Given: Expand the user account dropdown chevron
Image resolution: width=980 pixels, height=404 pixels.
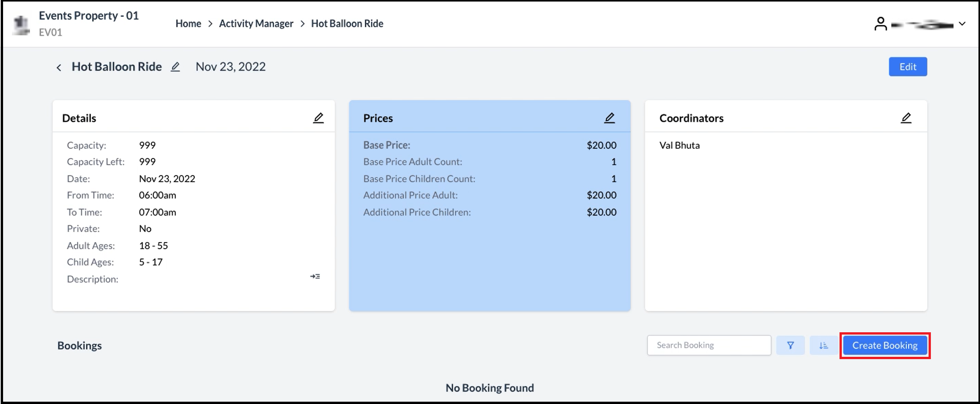Looking at the screenshot, I should click(962, 24).
